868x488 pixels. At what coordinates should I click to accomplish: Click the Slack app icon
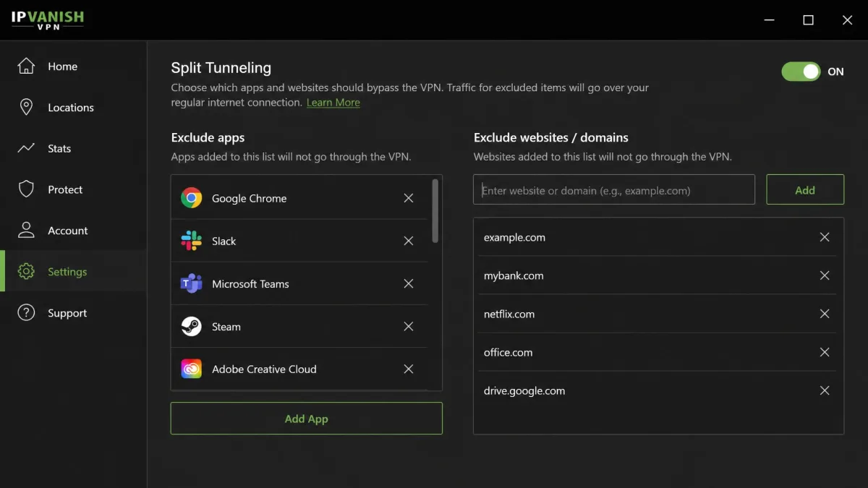pyautogui.click(x=191, y=241)
